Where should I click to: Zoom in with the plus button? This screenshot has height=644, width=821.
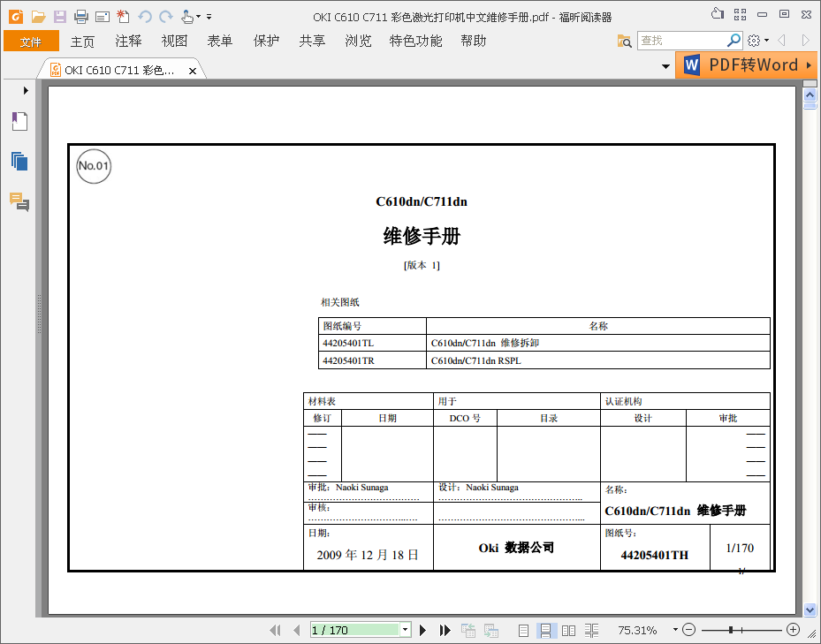tap(794, 629)
